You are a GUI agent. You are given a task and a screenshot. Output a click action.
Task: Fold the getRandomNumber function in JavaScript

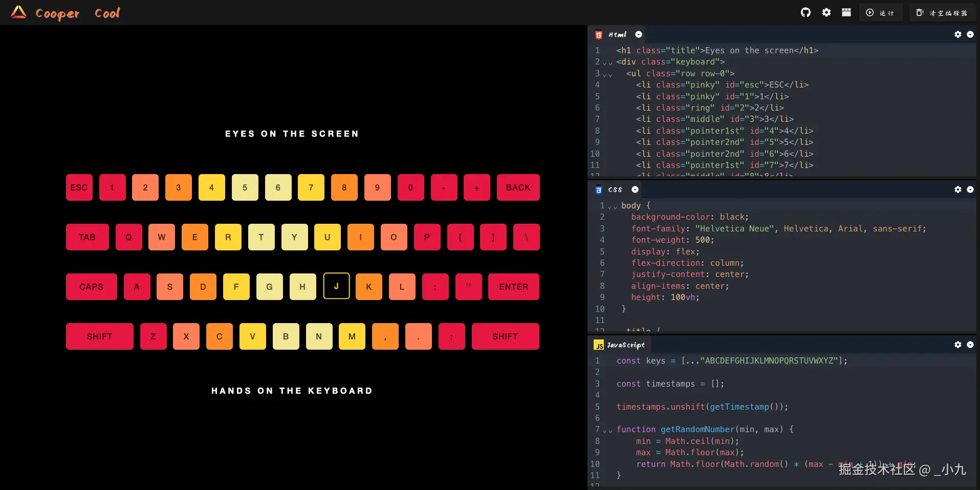607,430
